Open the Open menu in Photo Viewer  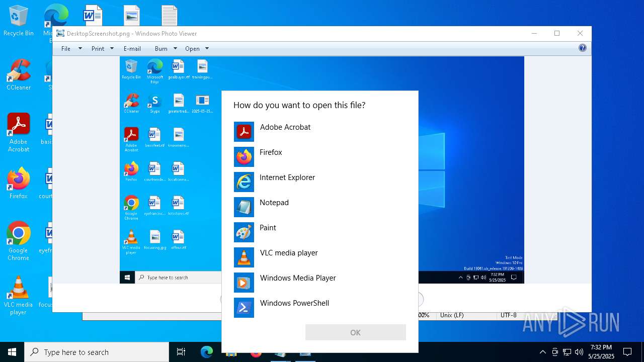click(192, 49)
